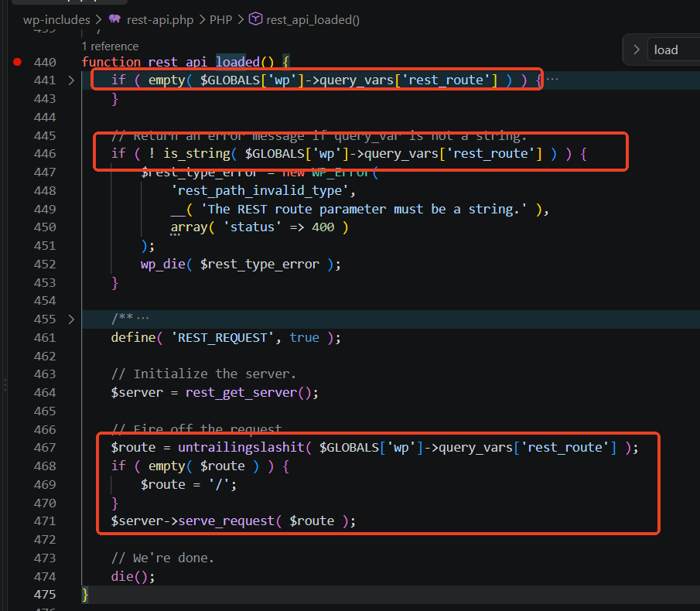
Task: Open the PHP breadcrumb segment
Action: [x=221, y=20]
